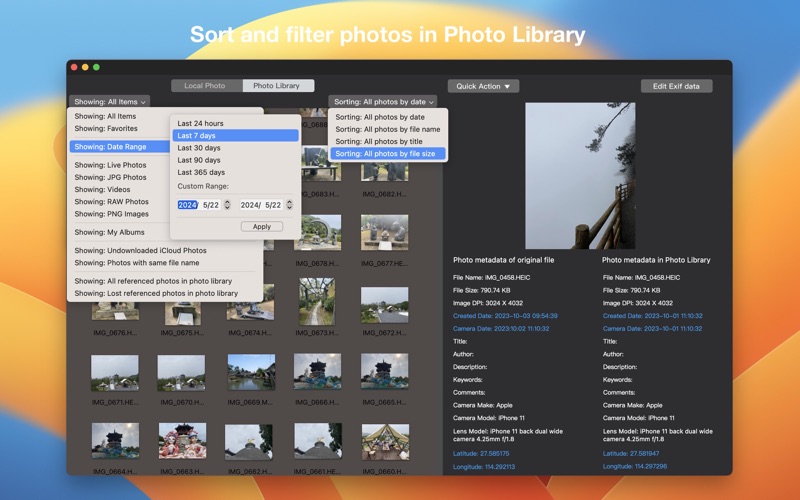Select thumbnail IMG_0669.M...
This screenshot has width=800, height=500.
click(x=251, y=372)
